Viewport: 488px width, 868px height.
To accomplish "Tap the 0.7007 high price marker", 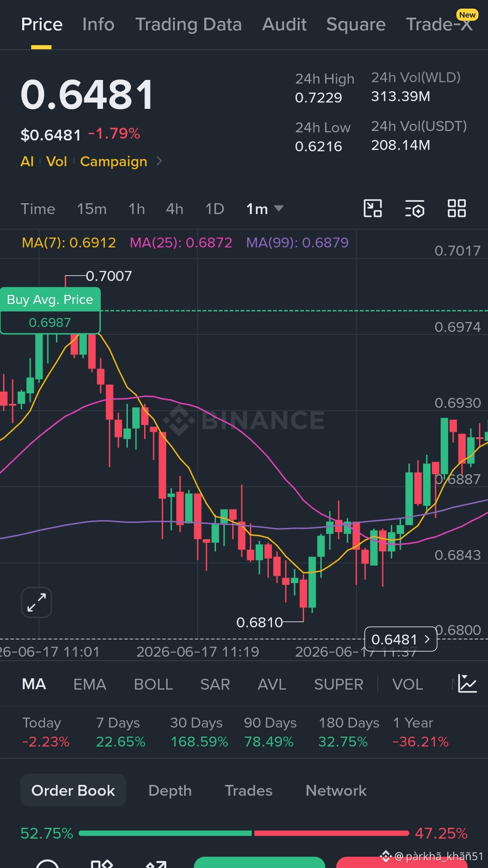I will coord(109,276).
